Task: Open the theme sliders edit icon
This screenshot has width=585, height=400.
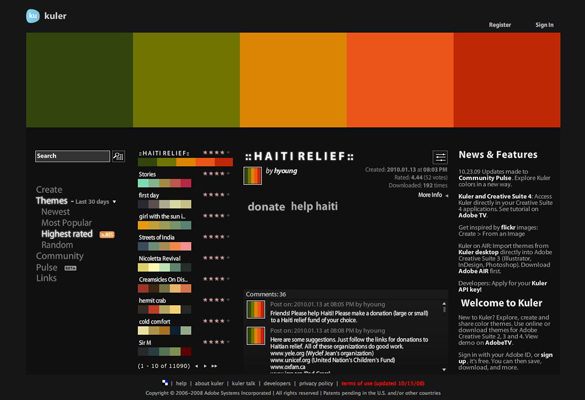Action: pos(440,157)
